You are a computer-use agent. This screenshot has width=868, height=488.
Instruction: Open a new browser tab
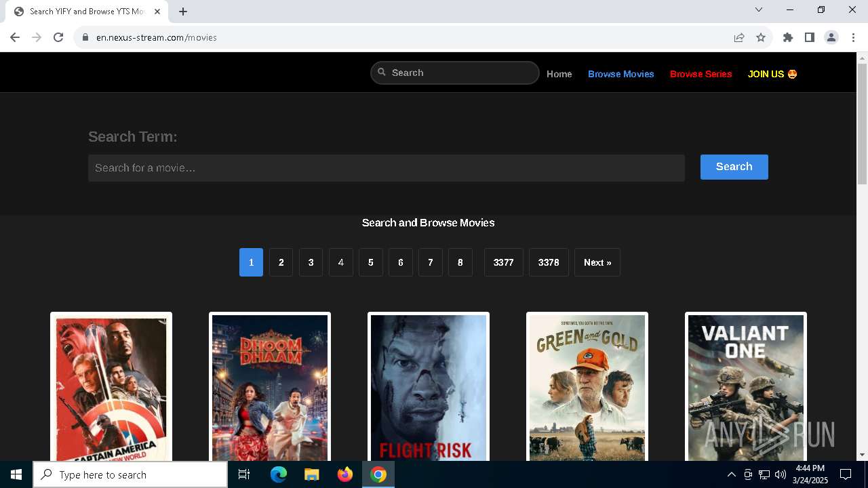click(x=183, y=12)
